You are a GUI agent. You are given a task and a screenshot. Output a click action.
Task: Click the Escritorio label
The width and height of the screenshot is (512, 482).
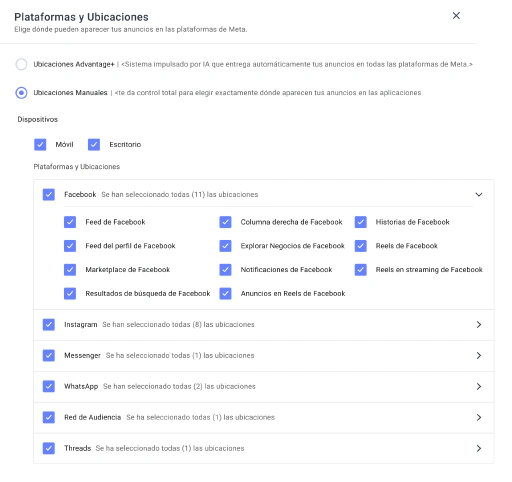click(125, 145)
